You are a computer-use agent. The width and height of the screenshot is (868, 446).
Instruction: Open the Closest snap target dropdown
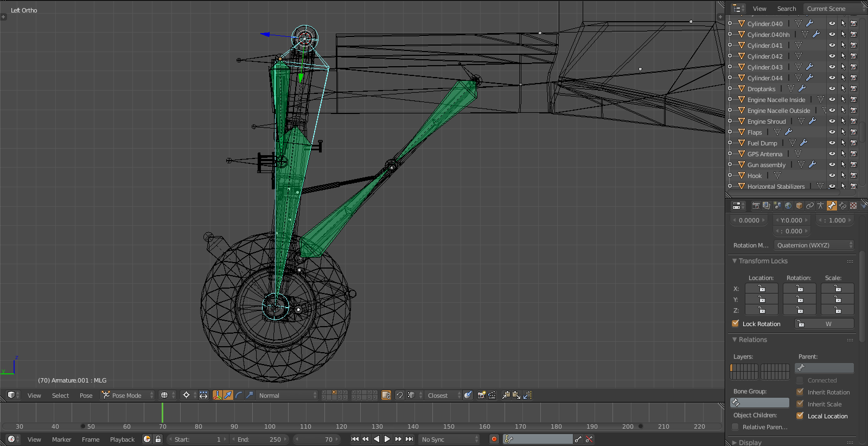tap(443, 395)
